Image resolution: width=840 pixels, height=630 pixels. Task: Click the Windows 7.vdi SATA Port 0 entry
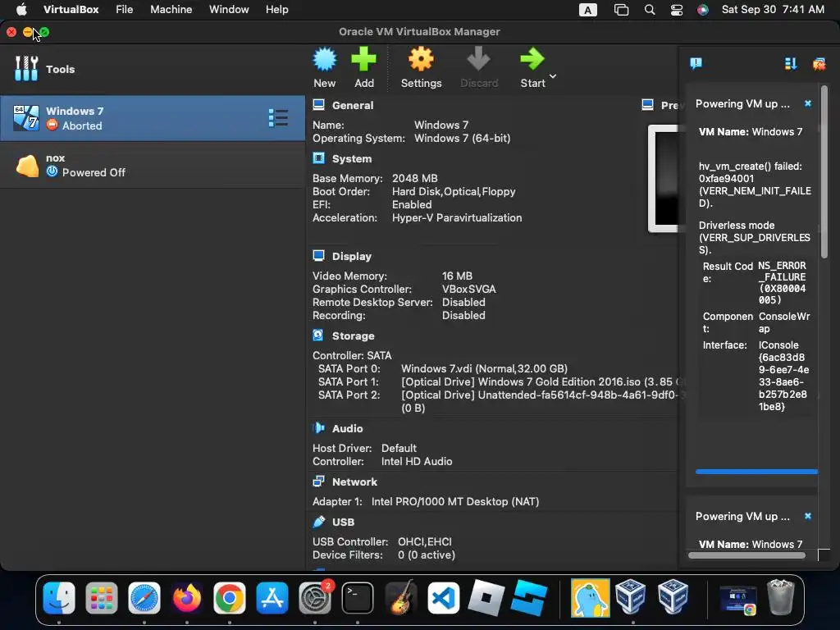(x=484, y=368)
